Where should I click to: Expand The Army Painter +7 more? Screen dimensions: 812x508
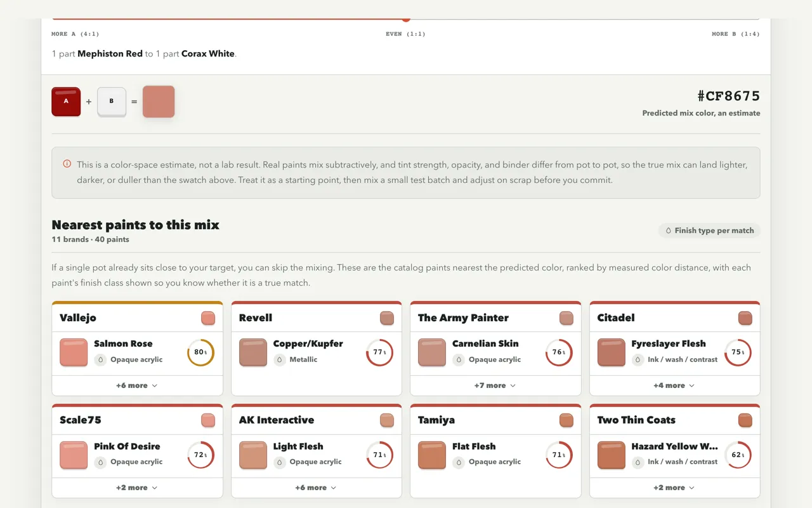pyautogui.click(x=495, y=385)
